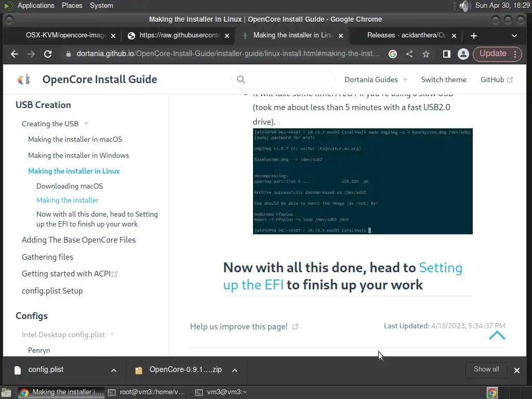
Task: Click the OpenCore logo icon
Action: tap(24, 79)
